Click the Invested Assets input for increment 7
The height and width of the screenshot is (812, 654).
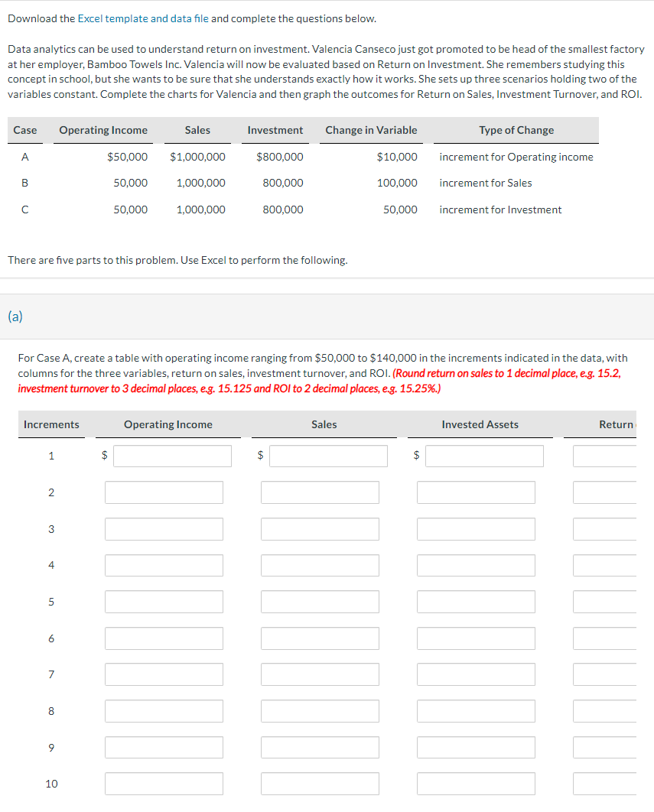tap(476, 674)
